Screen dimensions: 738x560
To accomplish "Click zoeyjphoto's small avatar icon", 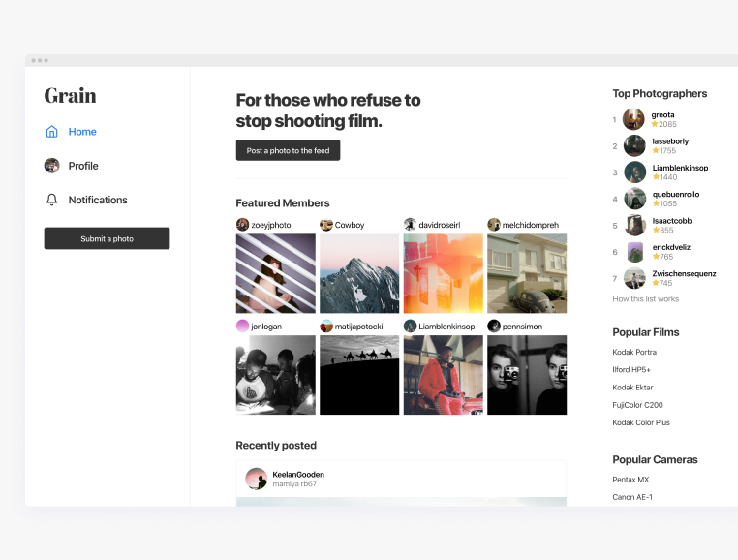I will click(242, 225).
